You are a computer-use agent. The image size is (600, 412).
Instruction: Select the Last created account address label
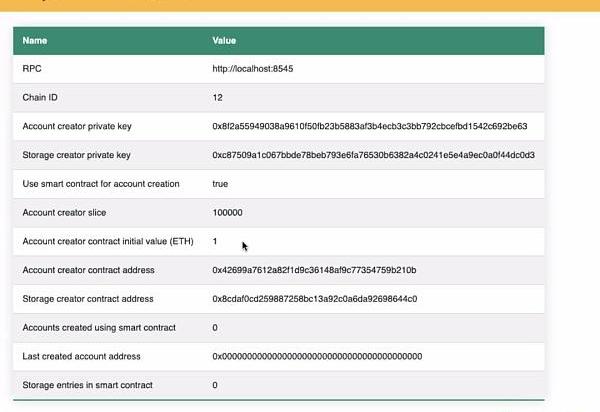coord(81,356)
